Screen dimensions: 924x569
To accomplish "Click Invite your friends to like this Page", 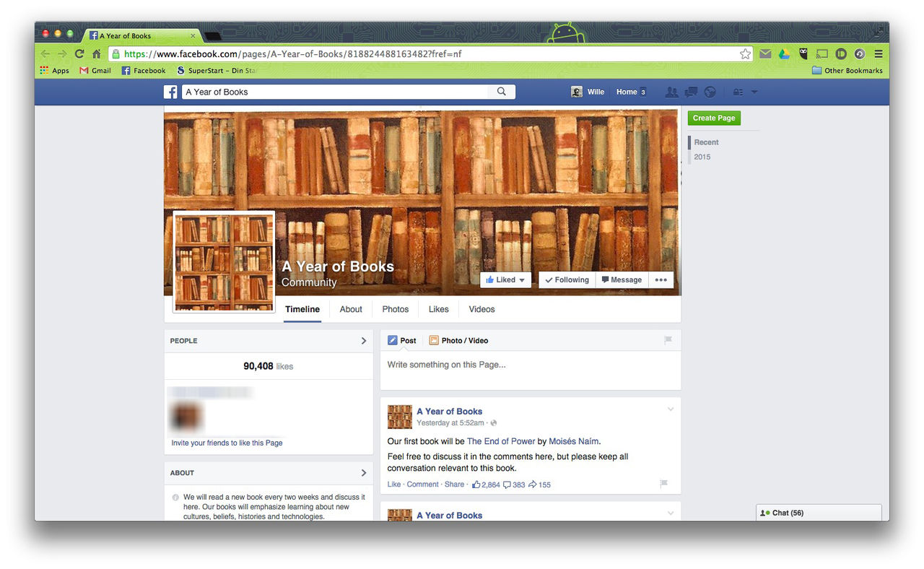I will 227,443.
